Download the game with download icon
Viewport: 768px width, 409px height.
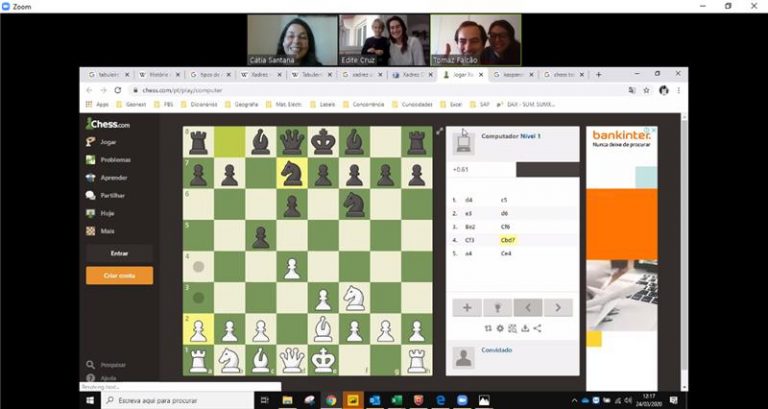525,328
